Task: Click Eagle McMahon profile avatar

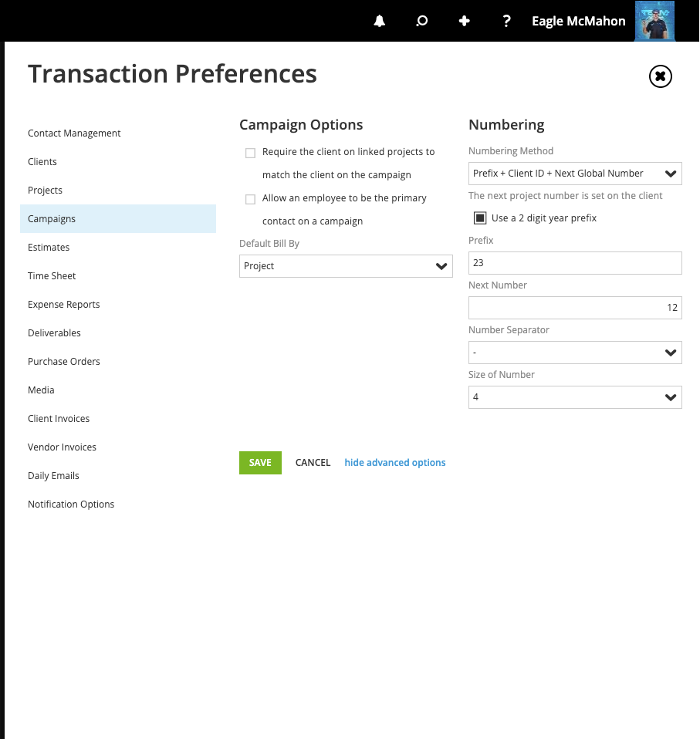Action: click(x=654, y=21)
